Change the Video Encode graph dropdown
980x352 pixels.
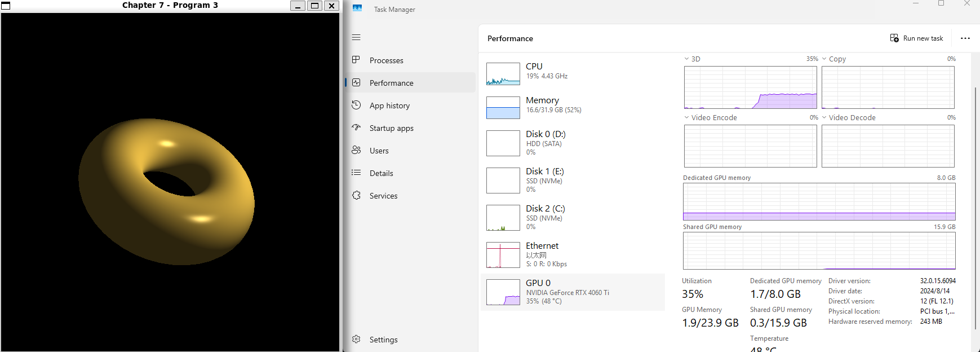click(687, 117)
